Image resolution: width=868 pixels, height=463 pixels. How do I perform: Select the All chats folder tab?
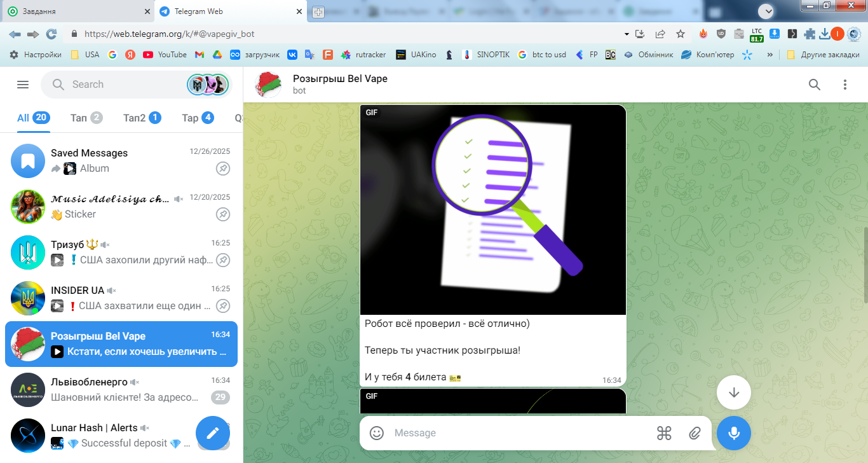pos(34,118)
